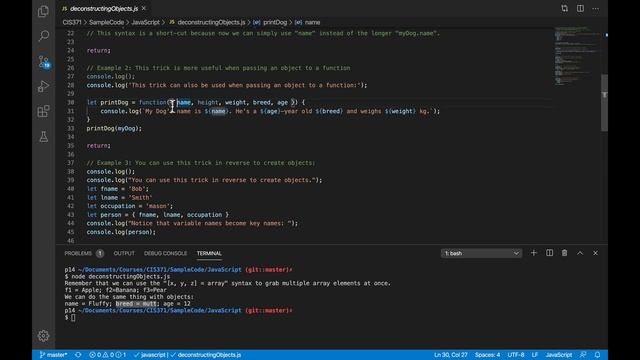Screen dimensions: 640x360
Task: Click '$ node deconstructingObjects.js' in the terminal
Action: (x=117, y=276)
